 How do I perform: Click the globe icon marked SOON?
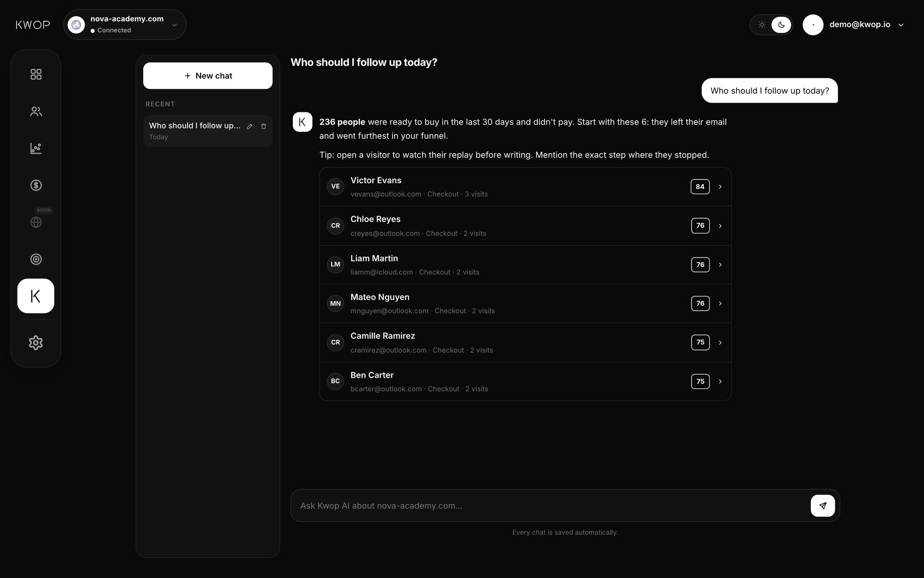[36, 222]
